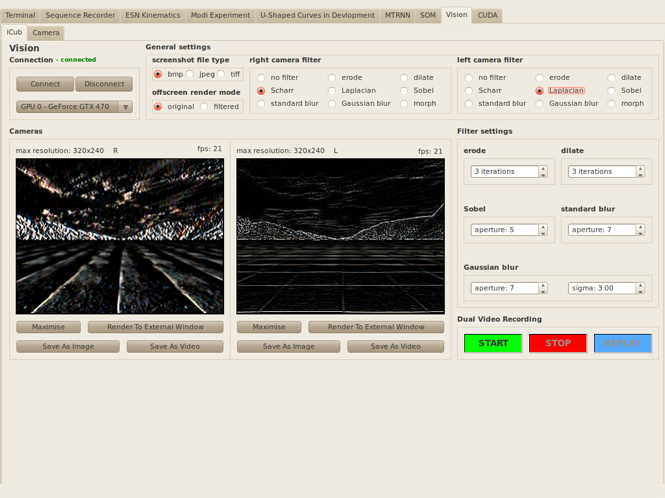This screenshot has width=665, height=498.
Task: Maximise the left (L) camera view
Action: (269, 327)
